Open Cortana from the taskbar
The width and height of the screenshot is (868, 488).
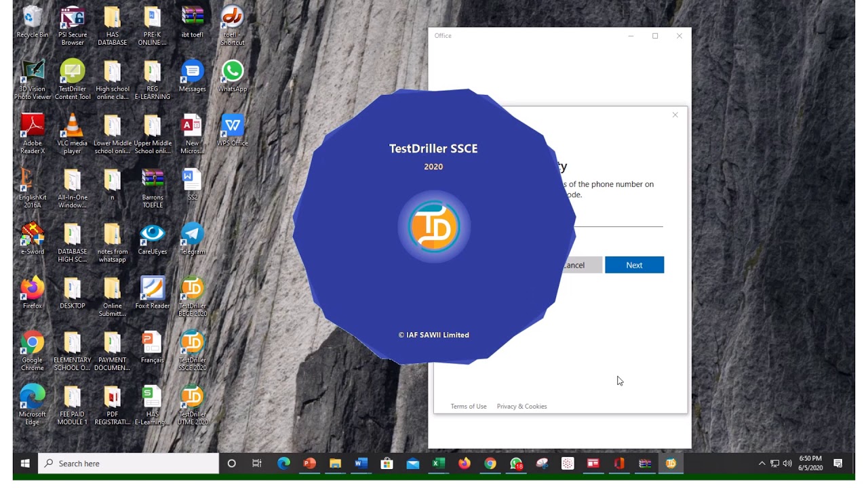click(x=231, y=464)
